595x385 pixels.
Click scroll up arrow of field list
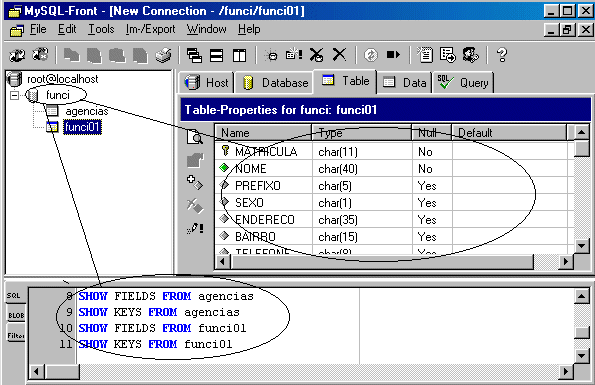[x=581, y=132]
